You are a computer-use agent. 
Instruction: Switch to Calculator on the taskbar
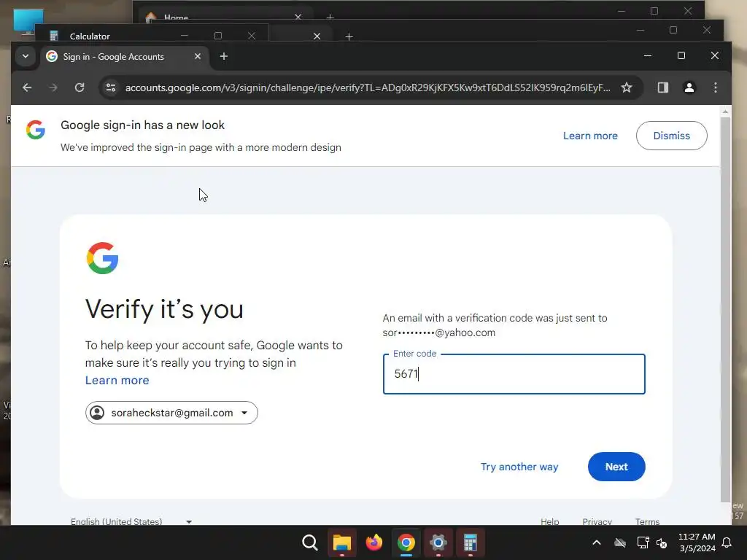(471, 542)
